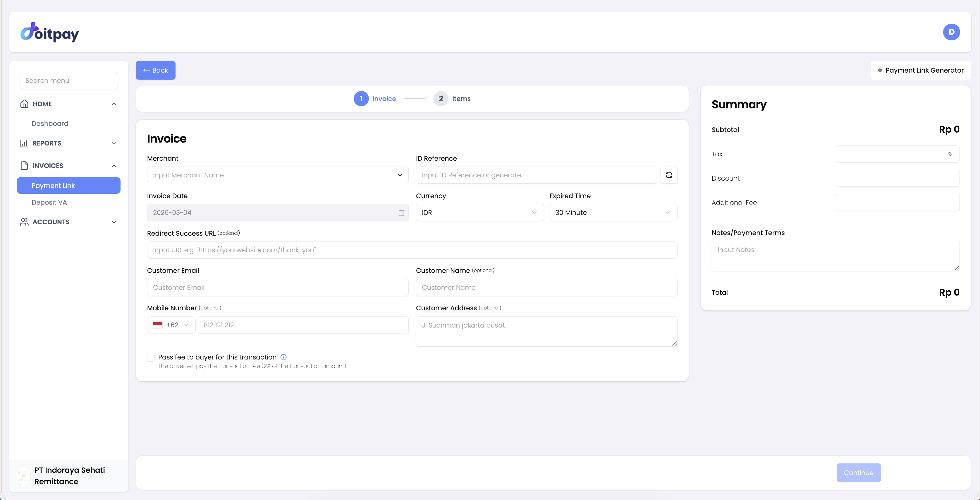
Task: Go to step 1 Invoice
Action: coord(375,99)
